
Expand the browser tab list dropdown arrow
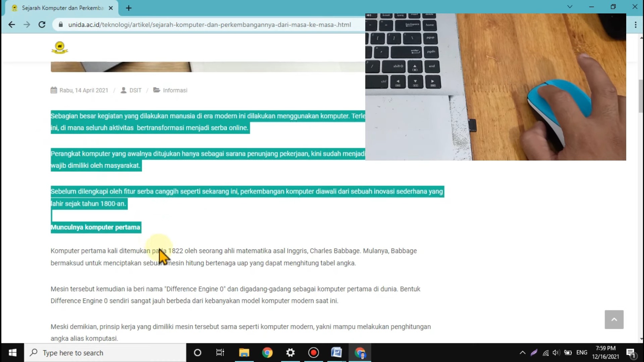[x=570, y=7]
